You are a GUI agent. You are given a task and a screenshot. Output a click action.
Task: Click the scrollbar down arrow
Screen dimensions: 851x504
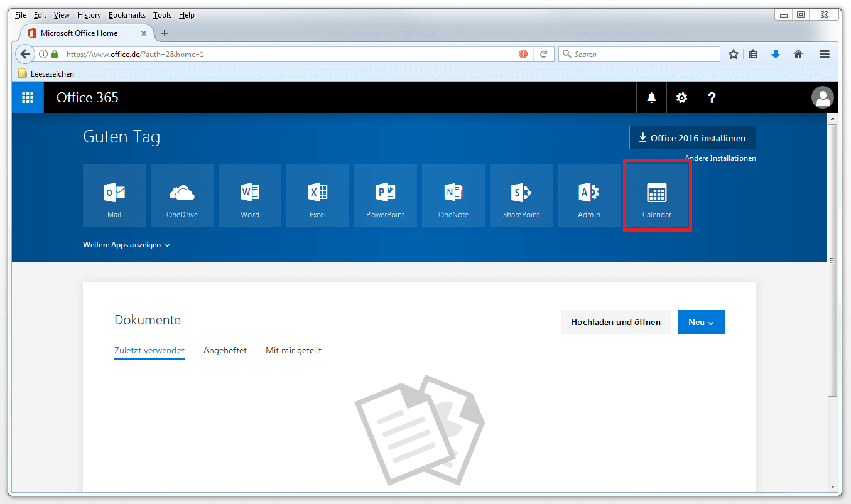pos(833,486)
